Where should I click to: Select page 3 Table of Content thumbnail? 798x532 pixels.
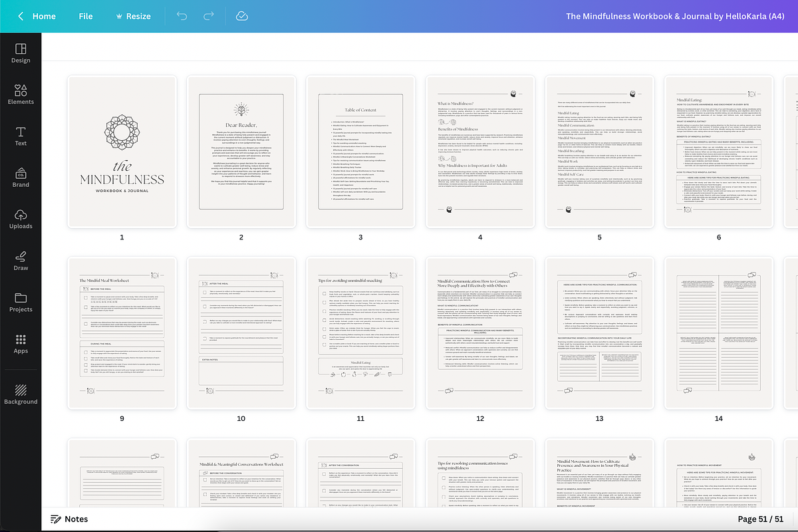tap(360, 152)
